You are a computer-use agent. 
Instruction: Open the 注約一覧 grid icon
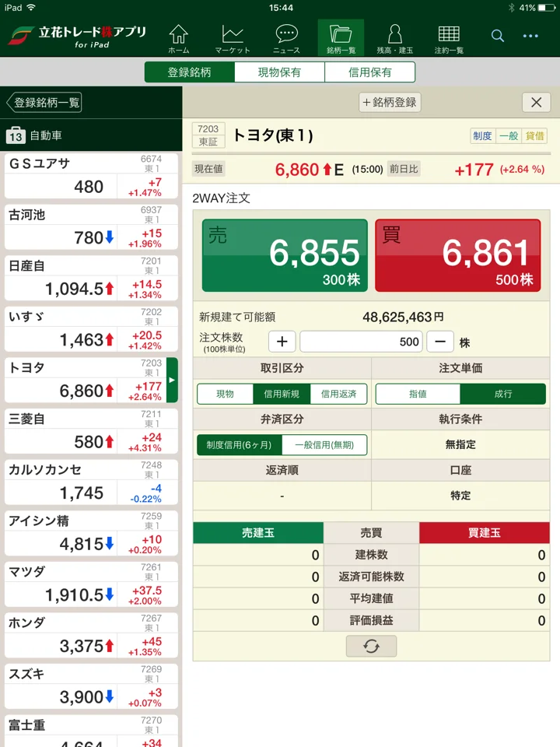point(449,38)
